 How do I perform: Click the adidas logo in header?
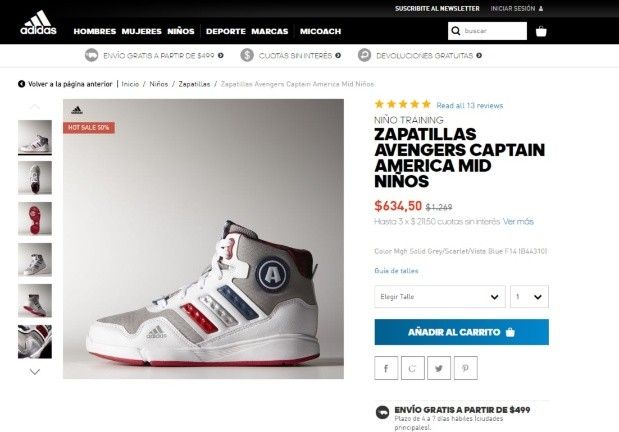tap(38, 23)
